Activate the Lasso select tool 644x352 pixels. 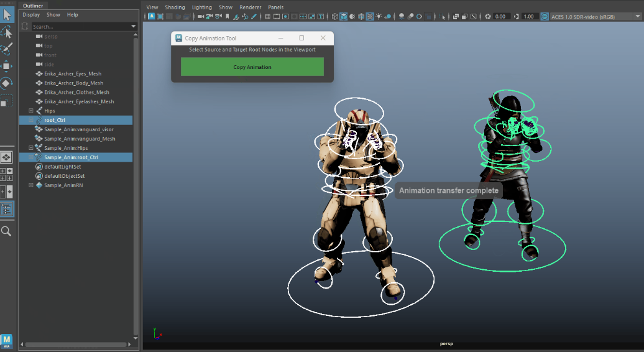[7, 32]
